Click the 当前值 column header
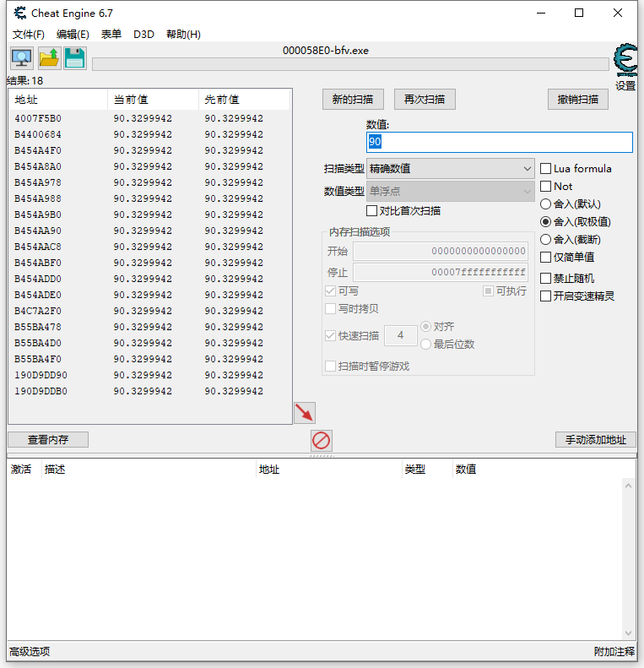 click(x=153, y=100)
